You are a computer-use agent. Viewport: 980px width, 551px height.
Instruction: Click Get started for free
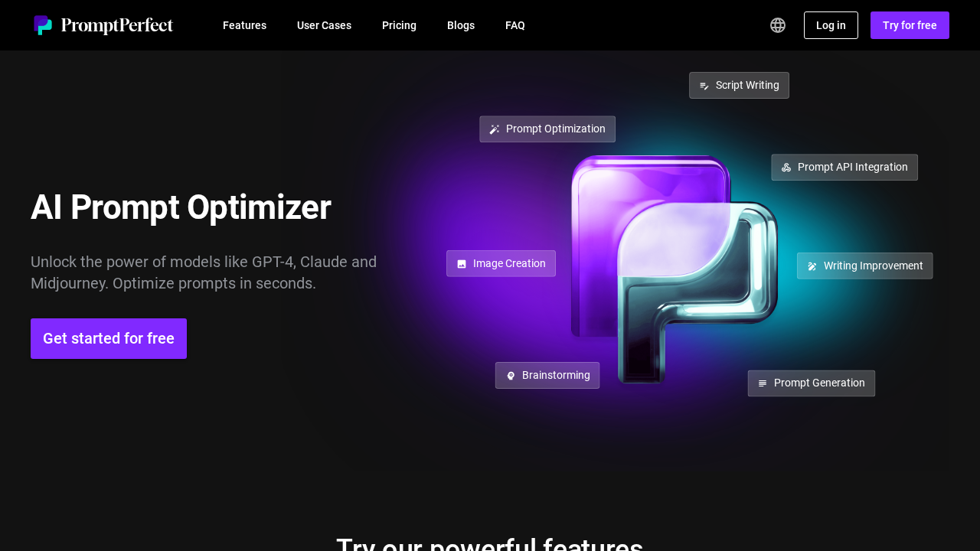pyautogui.click(x=108, y=338)
